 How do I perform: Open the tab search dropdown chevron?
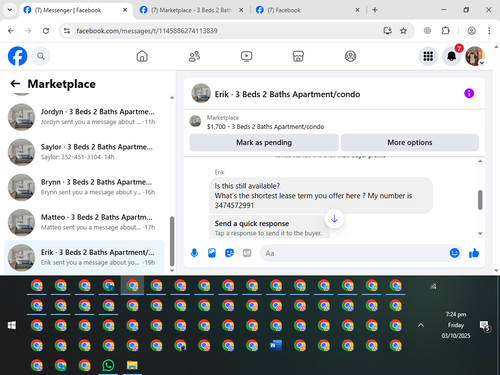10,10
